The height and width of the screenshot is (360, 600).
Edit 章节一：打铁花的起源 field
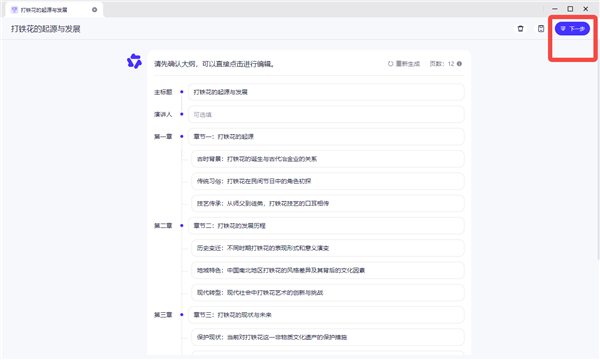point(326,137)
